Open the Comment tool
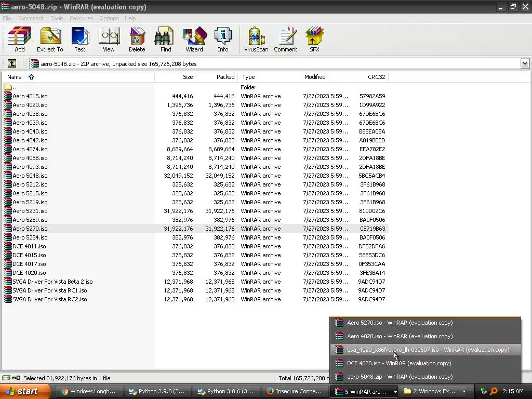This screenshot has height=399, width=532. point(286,39)
